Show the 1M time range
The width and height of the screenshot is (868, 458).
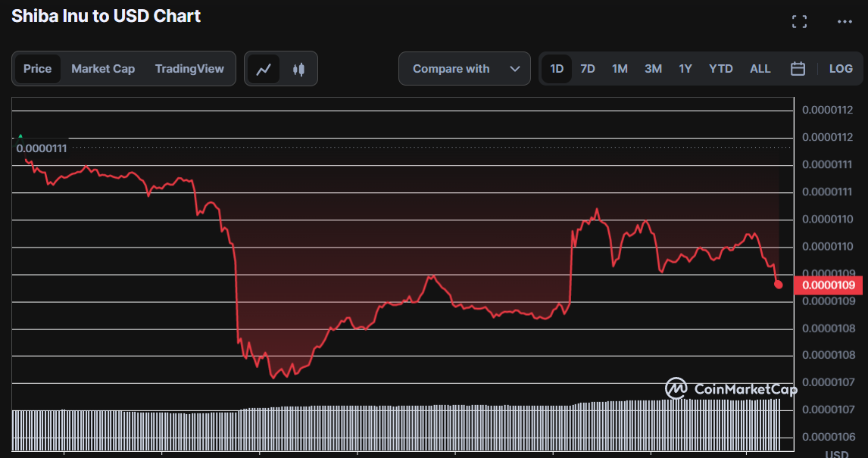pyautogui.click(x=620, y=69)
